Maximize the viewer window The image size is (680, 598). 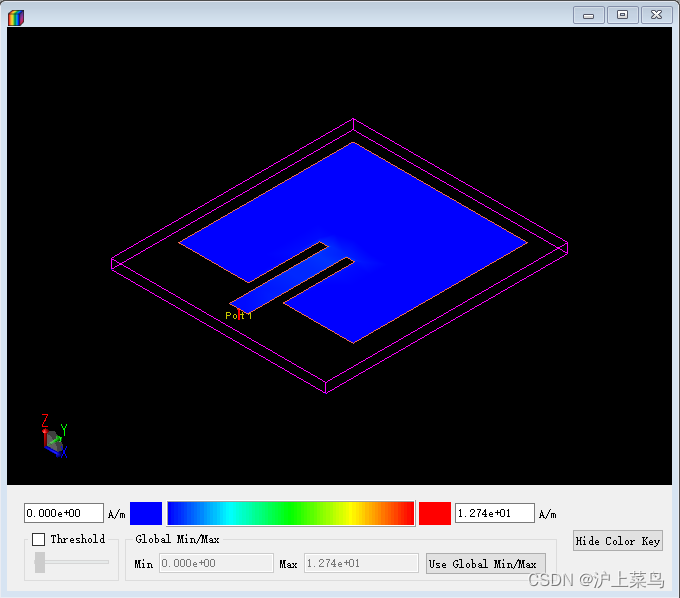pos(622,15)
